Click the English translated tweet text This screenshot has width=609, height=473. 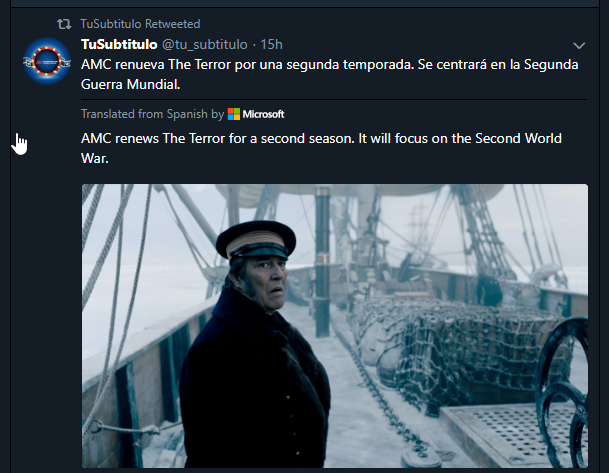[x=321, y=148]
